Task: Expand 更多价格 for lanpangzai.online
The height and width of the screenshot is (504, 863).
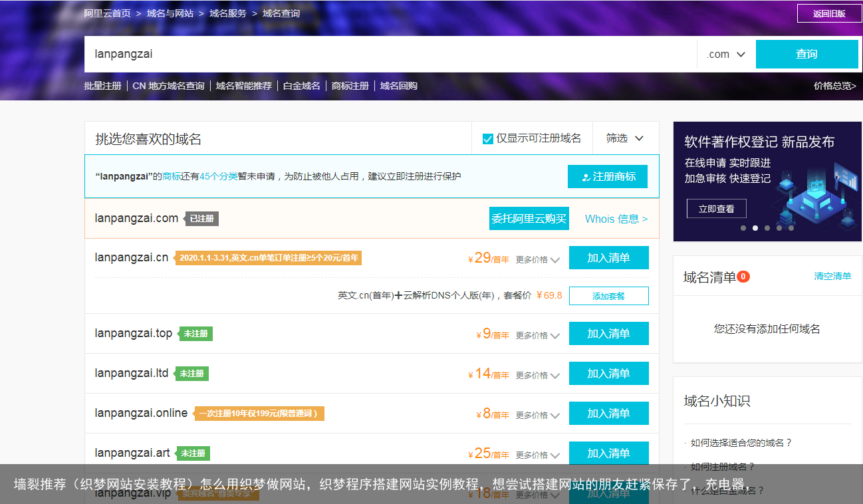Action: [x=538, y=416]
